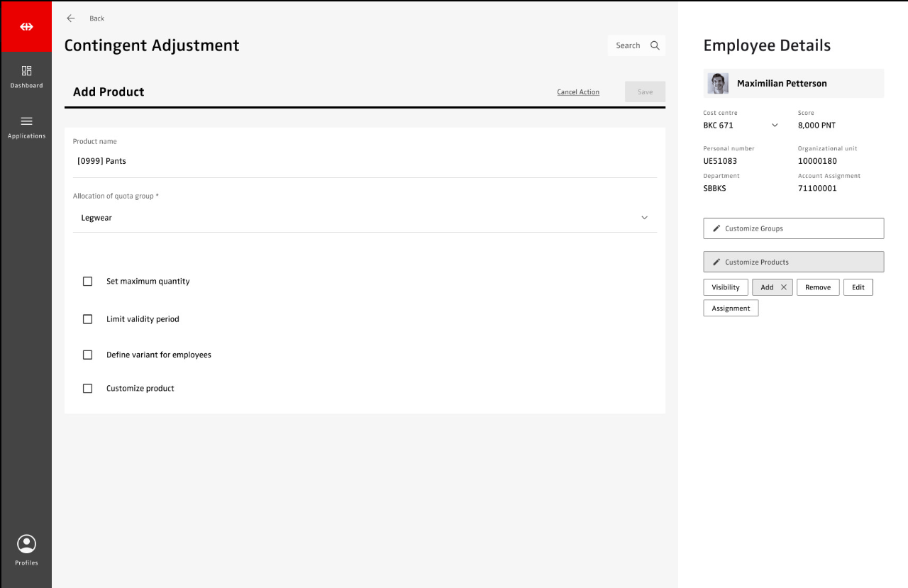Expand the Legwear quota group dropdown
Viewport: 908px width, 588px height.
[644, 218]
